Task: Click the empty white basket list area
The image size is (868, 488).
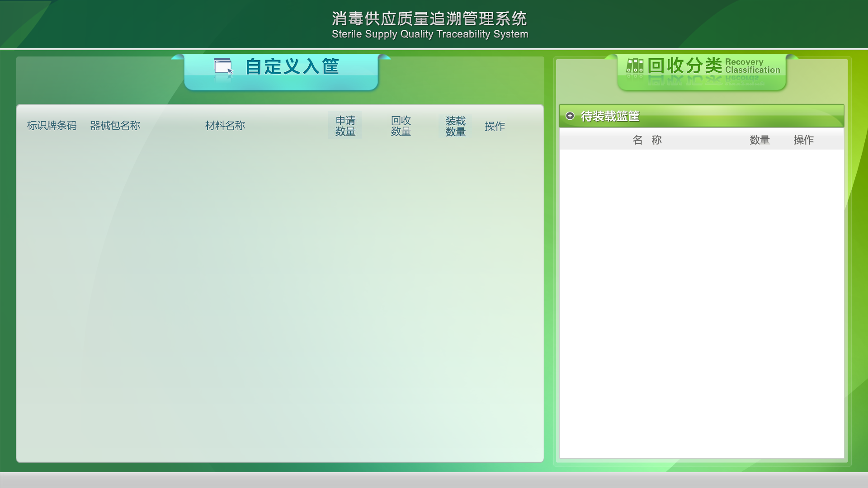Action: (x=701, y=303)
